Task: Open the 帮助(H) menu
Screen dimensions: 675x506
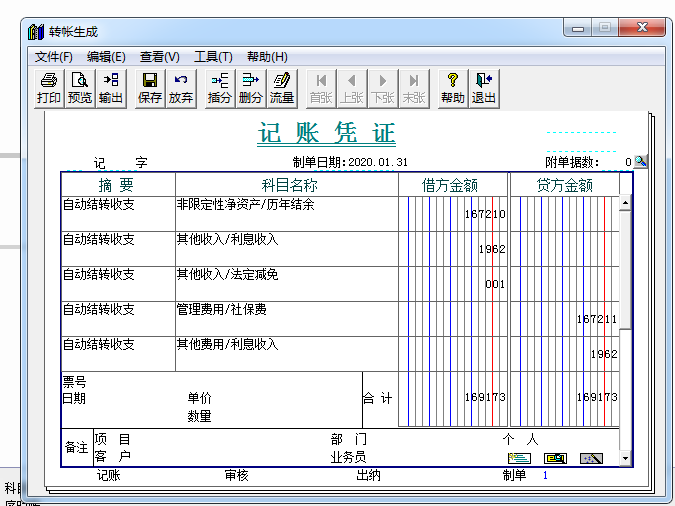Action: pos(267,57)
